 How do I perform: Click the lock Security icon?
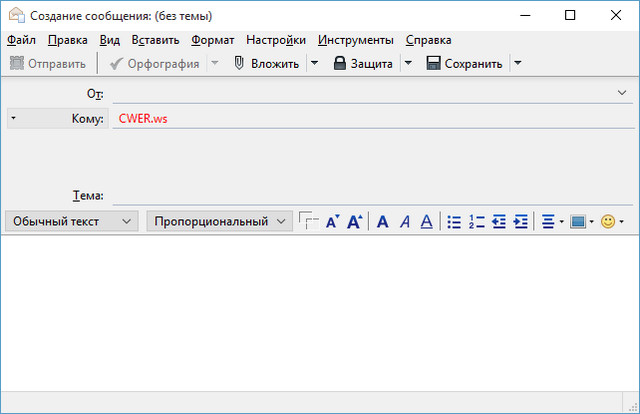pos(340,63)
